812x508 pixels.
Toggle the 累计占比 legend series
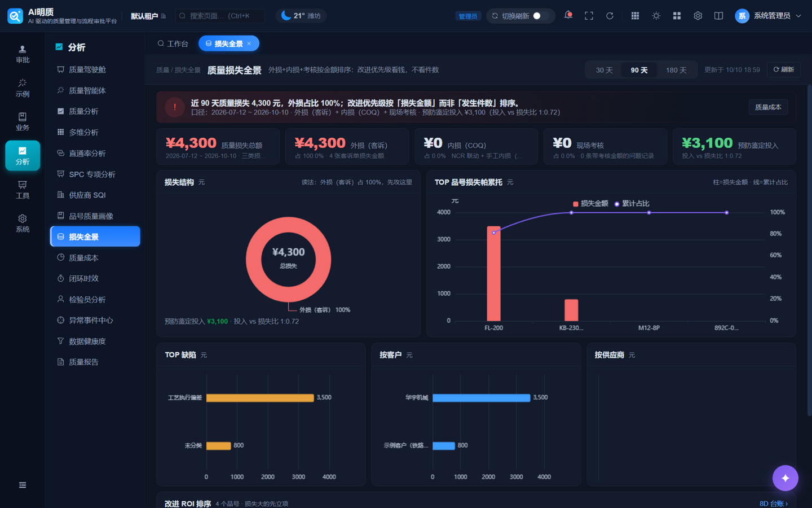point(632,203)
